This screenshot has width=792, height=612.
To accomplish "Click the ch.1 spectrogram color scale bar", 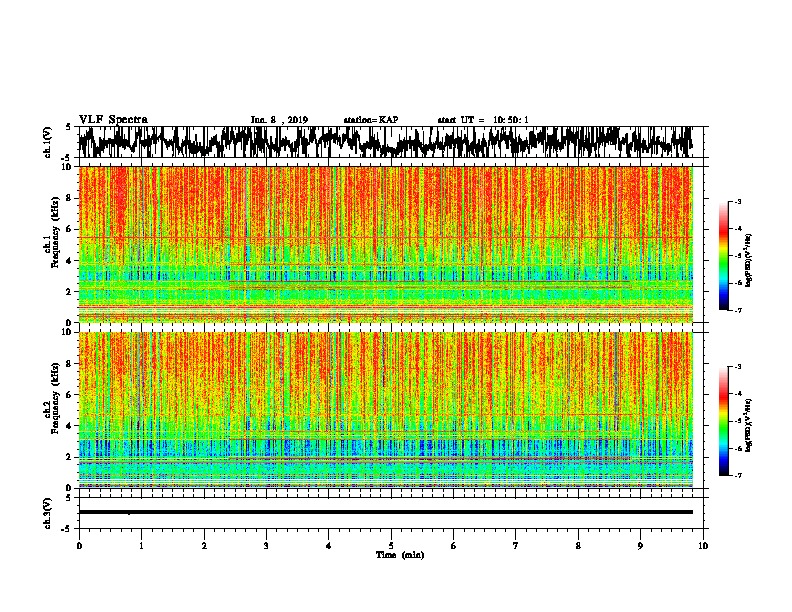I will tap(724, 256).
